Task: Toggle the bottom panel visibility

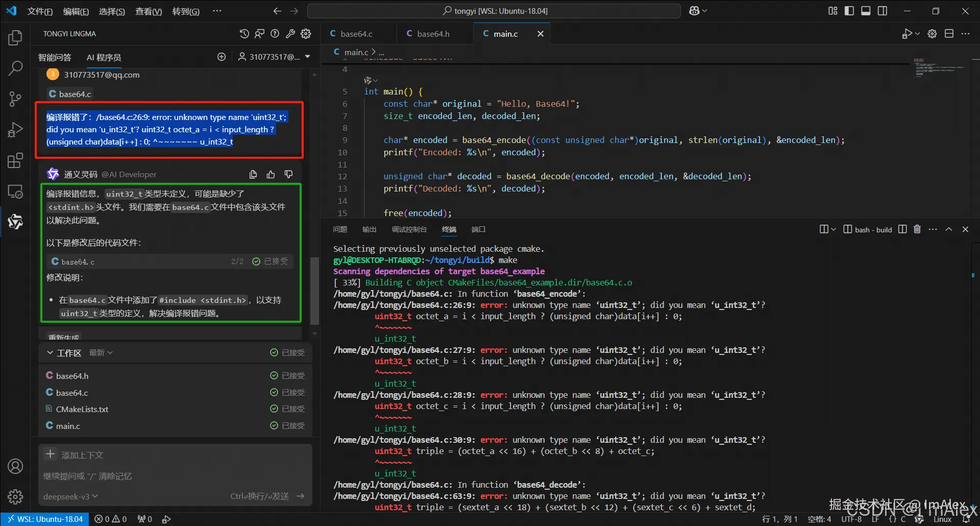Action: 866,11
